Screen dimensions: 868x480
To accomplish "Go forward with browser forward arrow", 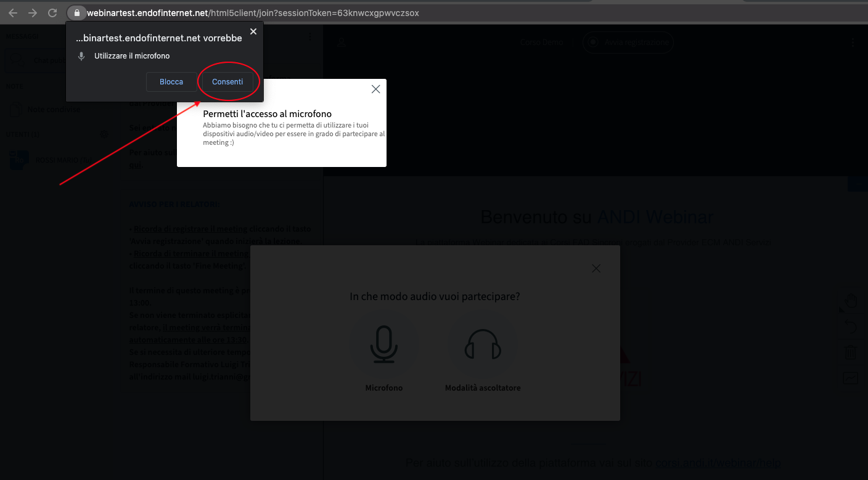I will coord(33,13).
